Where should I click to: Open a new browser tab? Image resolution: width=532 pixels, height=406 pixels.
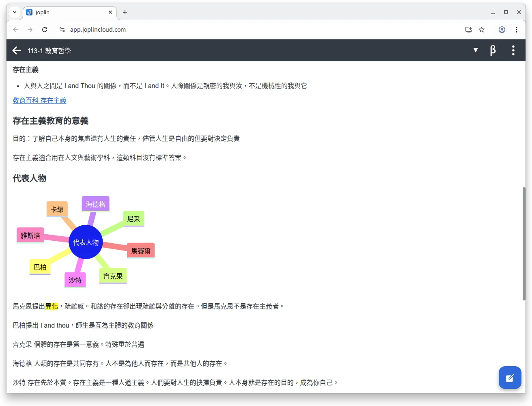point(125,12)
